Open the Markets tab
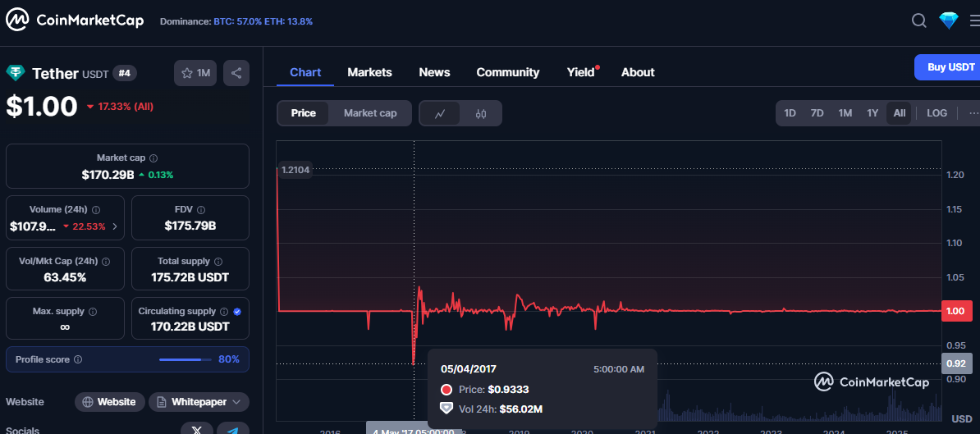This screenshot has width=980, height=434. [x=369, y=72]
